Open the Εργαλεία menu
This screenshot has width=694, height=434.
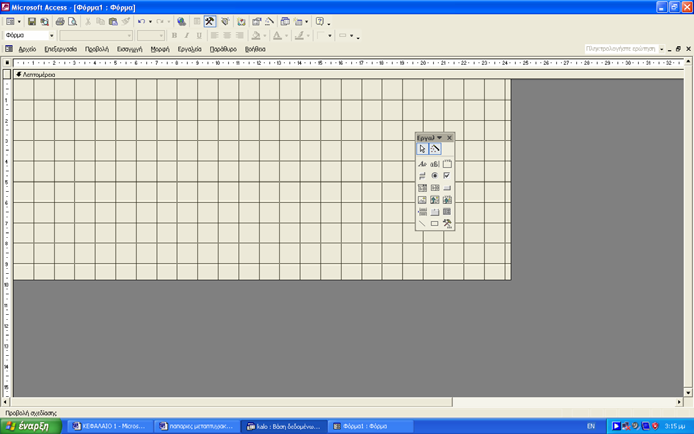tap(189, 49)
